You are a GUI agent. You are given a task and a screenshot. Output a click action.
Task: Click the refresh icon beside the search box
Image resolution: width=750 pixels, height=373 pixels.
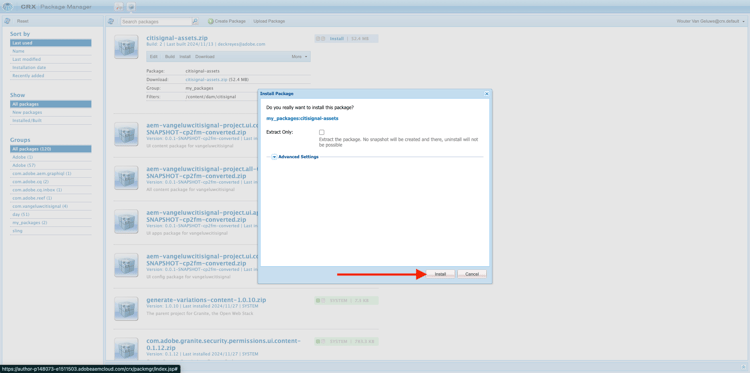[x=111, y=21]
